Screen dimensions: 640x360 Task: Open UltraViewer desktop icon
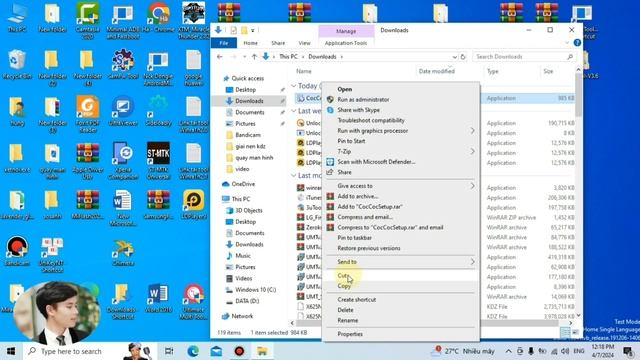pyautogui.click(x=123, y=111)
